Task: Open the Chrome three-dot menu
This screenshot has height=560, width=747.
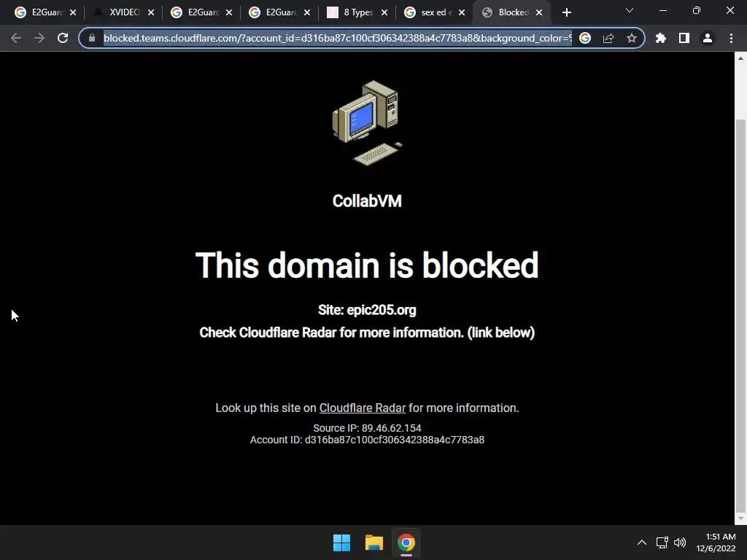Action: click(731, 38)
